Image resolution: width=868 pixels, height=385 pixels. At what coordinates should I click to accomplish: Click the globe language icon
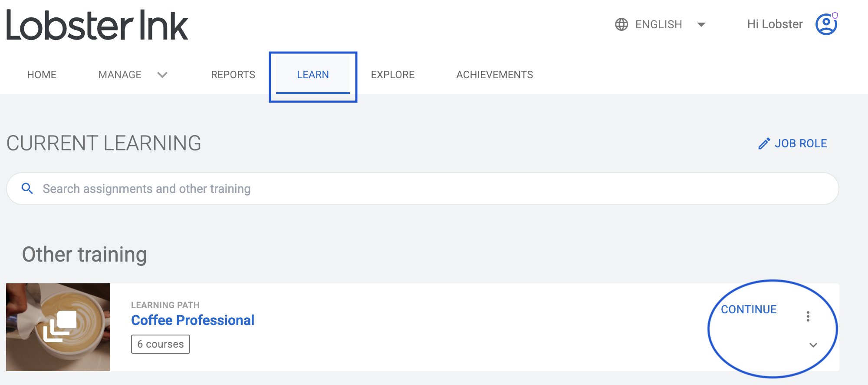coord(621,24)
